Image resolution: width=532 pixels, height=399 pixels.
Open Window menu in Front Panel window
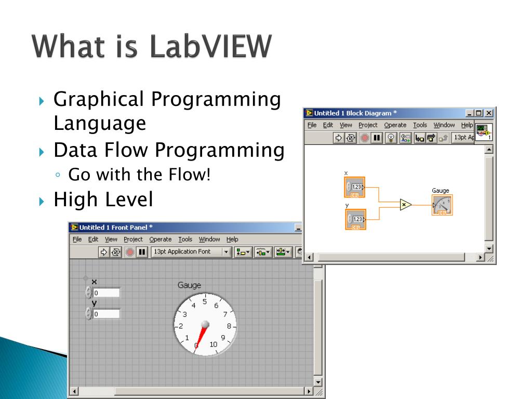(x=209, y=239)
